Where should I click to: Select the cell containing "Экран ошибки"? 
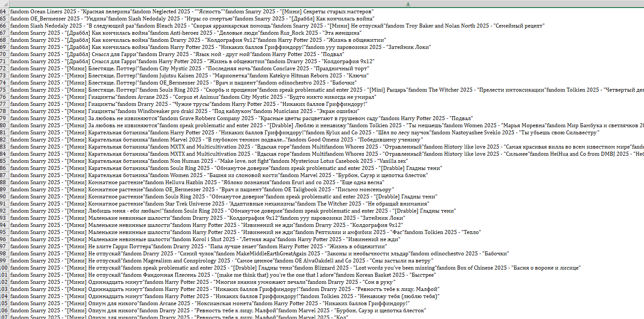tap(326, 111)
